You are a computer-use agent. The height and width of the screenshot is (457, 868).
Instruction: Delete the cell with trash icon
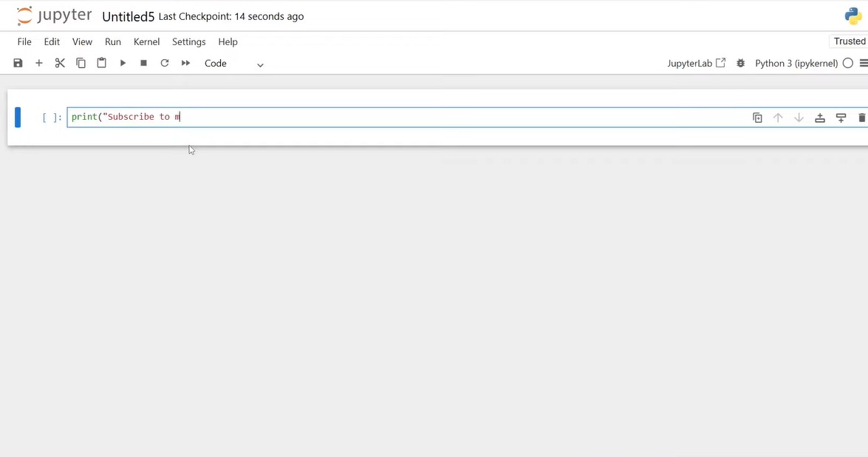tap(862, 118)
